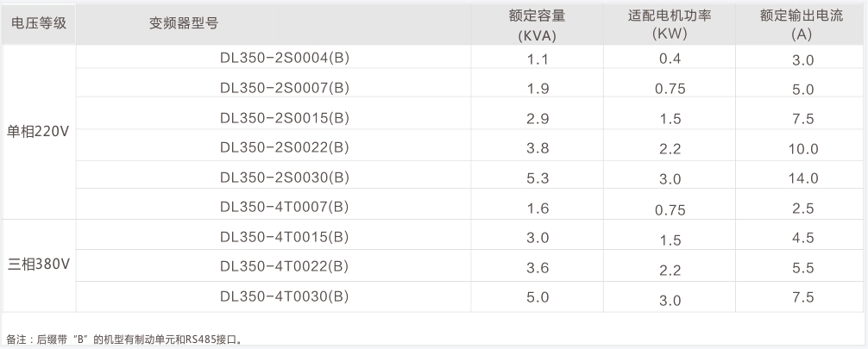The height and width of the screenshot is (349, 868).
Task: Select model DL350-2S0004(B)
Action: 284,59
